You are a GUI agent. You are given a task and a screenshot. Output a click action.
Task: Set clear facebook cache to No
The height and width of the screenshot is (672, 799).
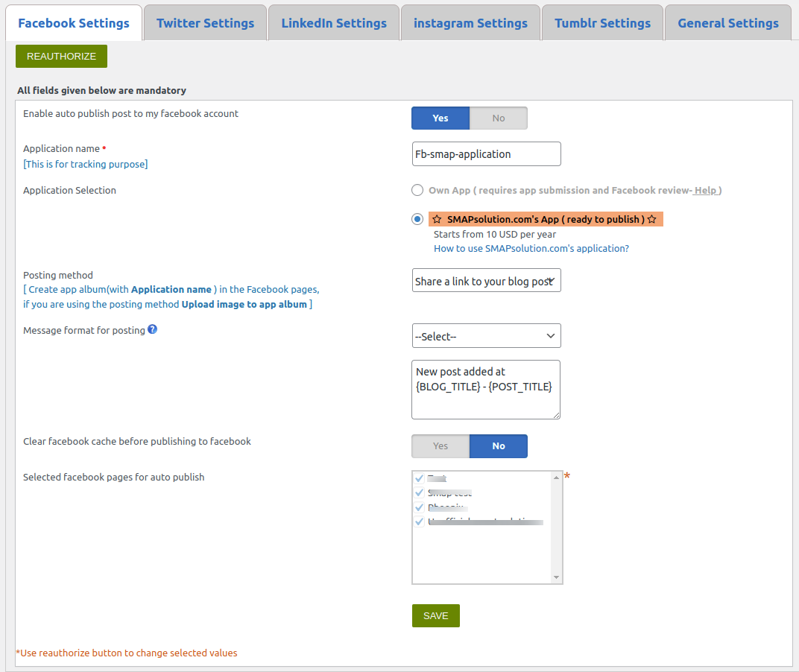499,446
